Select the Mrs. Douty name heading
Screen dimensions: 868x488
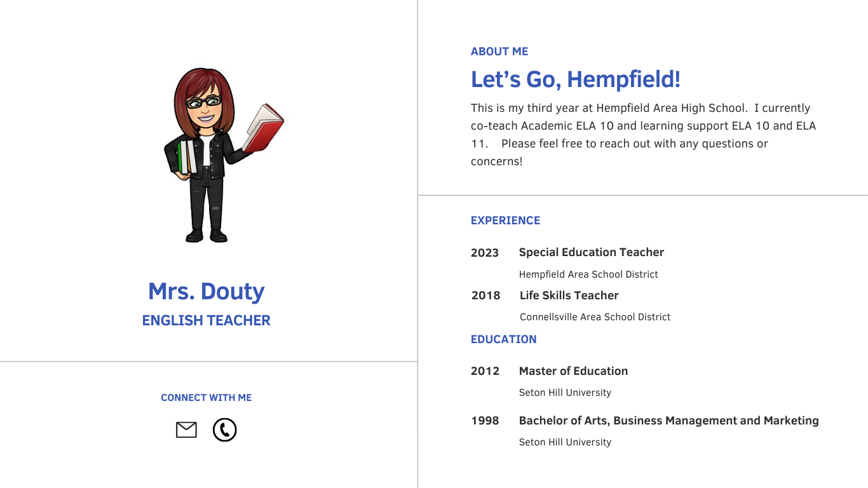point(207,292)
